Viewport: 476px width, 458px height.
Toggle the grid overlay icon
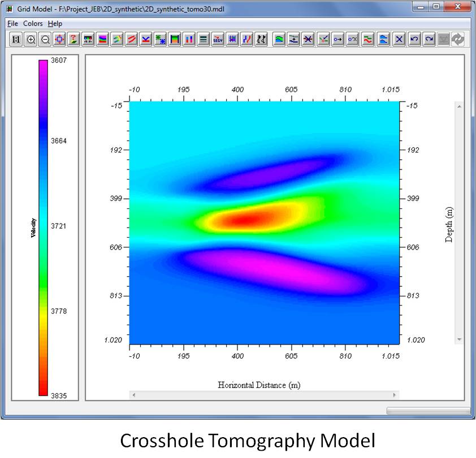tap(232, 40)
